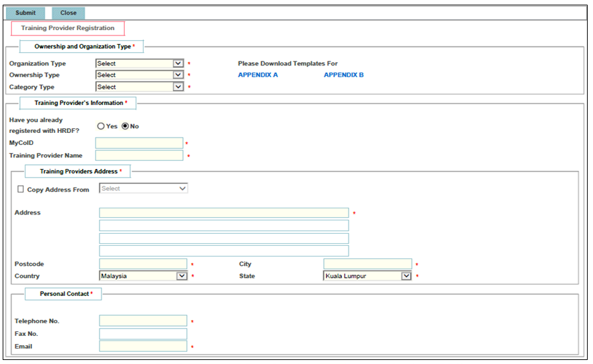Screen dimensions: 593x364
Task: Download the APPENDIX A template
Action: point(258,75)
